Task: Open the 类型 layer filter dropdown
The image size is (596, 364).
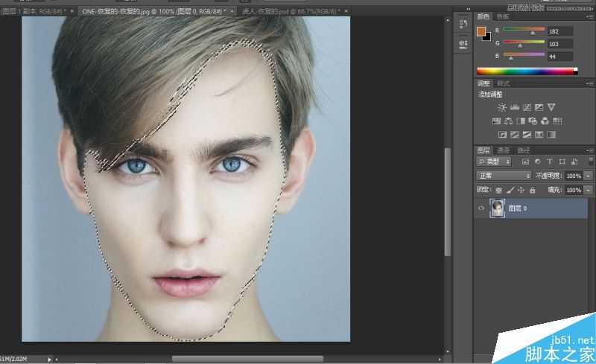Action: pyautogui.click(x=493, y=162)
